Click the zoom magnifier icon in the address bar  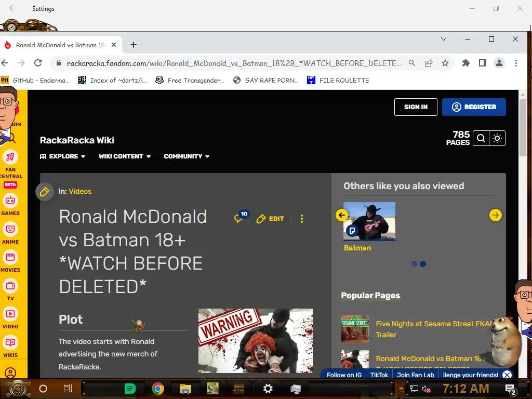coord(412,63)
